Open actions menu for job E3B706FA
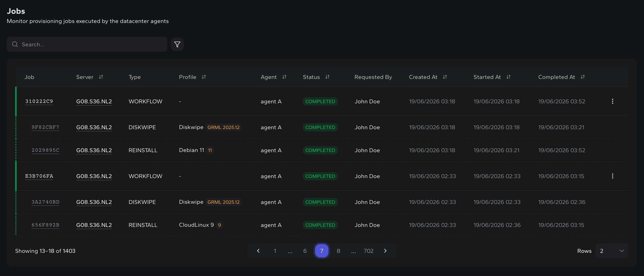The width and height of the screenshot is (644, 276). coord(612,176)
